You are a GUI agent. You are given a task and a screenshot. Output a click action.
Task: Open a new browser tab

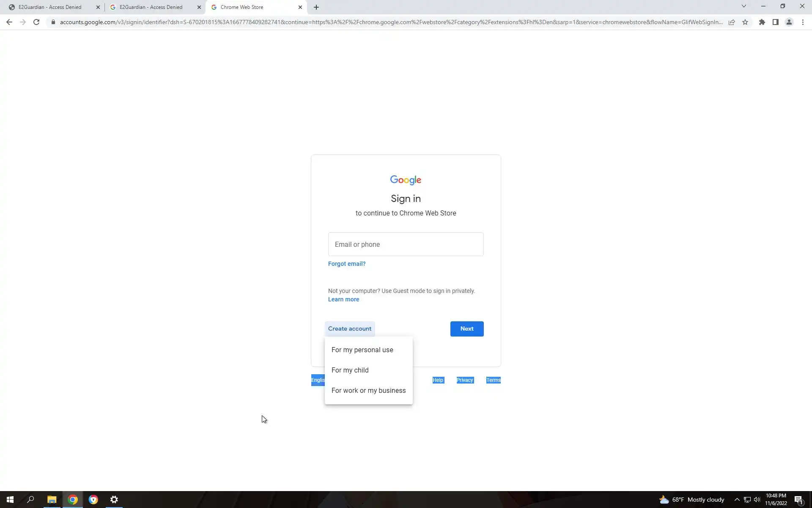[316, 7]
